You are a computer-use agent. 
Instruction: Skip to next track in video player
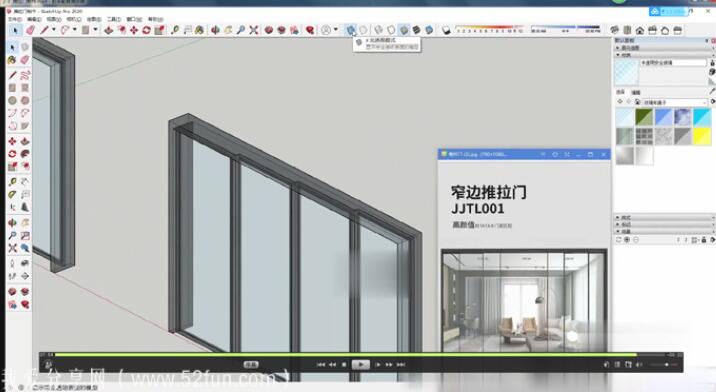(401, 365)
